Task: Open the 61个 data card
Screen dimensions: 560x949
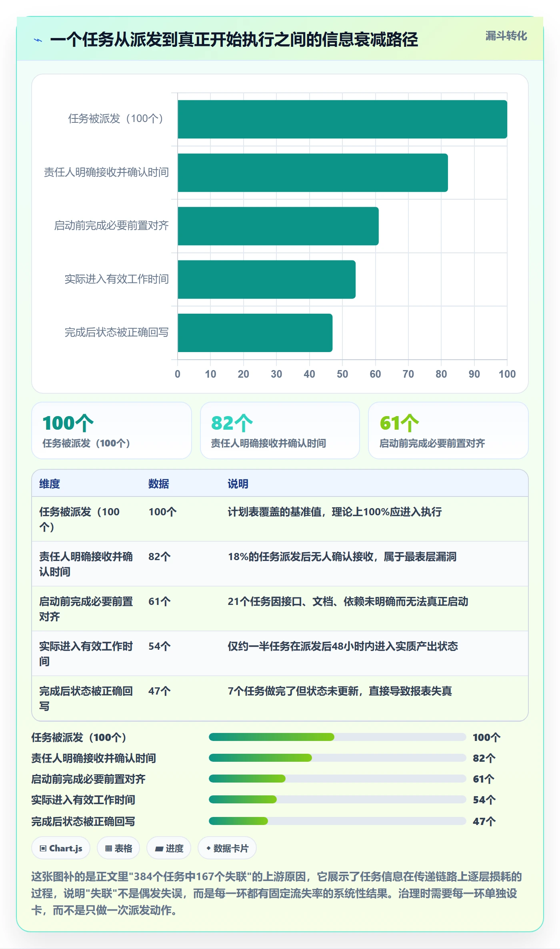Action: (x=448, y=430)
